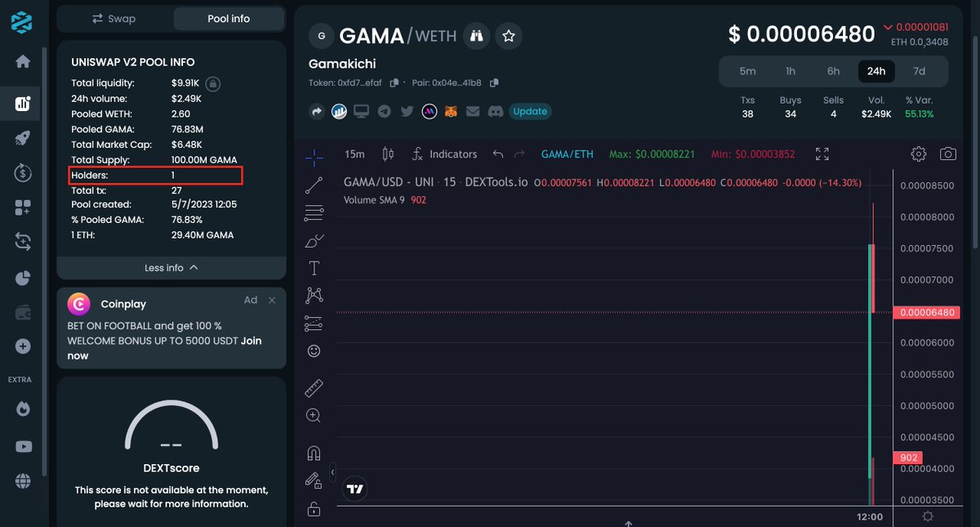
Task: Change the candlestick chart style
Action: 388,154
